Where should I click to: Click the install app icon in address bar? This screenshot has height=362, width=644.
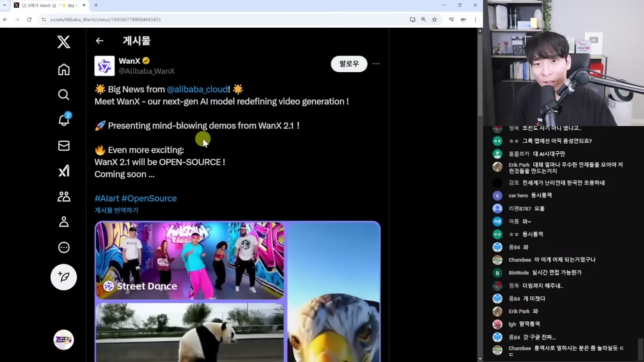pyautogui.click(x=413, y=20)
